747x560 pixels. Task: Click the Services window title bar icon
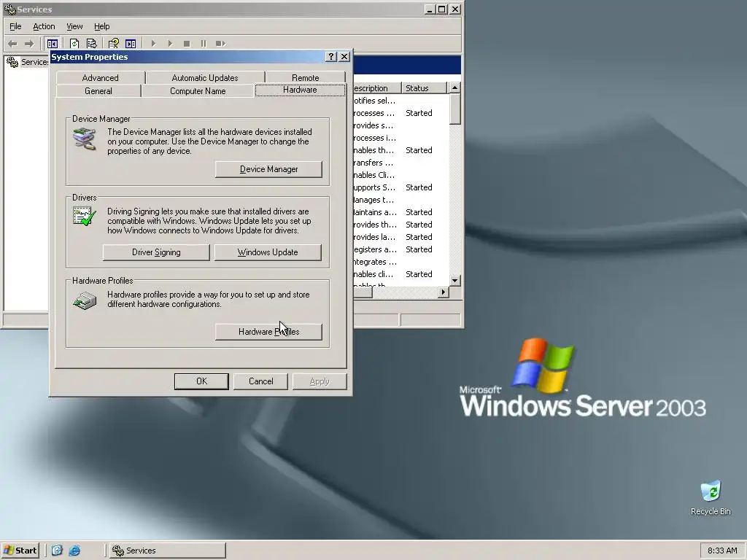tap(9, 9)
